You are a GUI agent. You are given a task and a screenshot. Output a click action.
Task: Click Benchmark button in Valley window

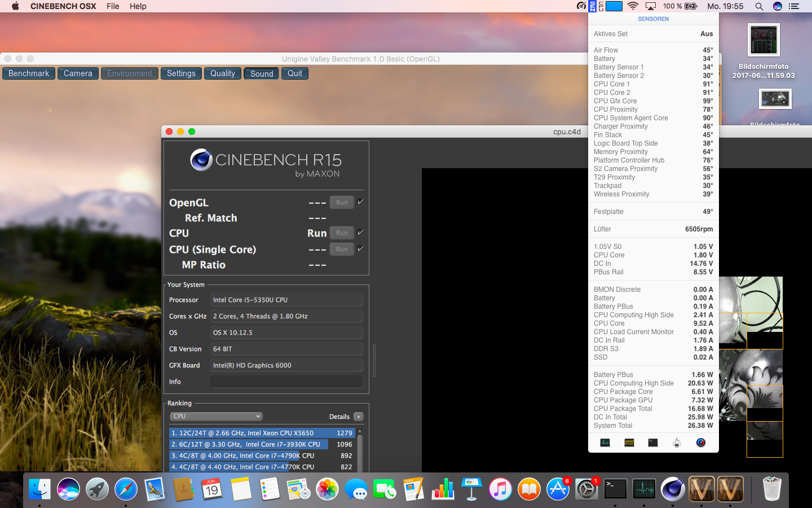pos(29,73)
